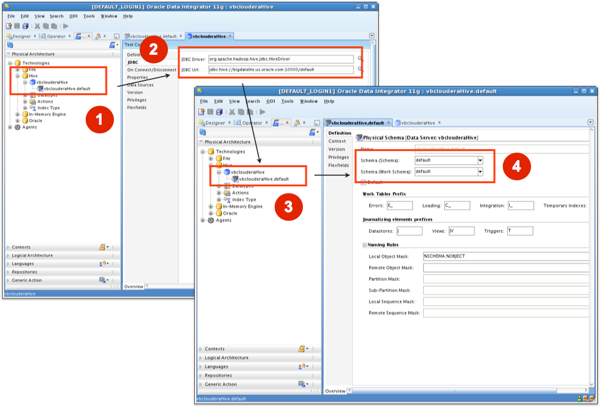600x407 pixels.
Task: Click the New icon in the front window toolbar
Action: 201,112
